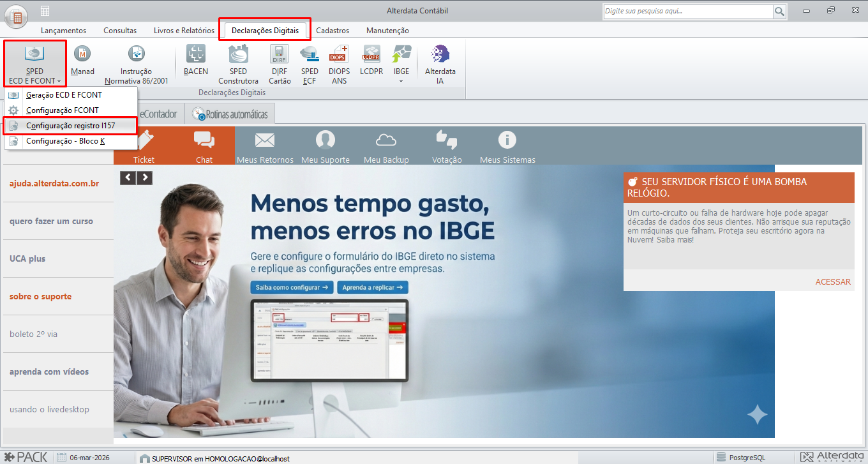Open Instrução Normativa 86/2001
The height and width of the screenshot is (464, 868).
(x=137, y=64)
